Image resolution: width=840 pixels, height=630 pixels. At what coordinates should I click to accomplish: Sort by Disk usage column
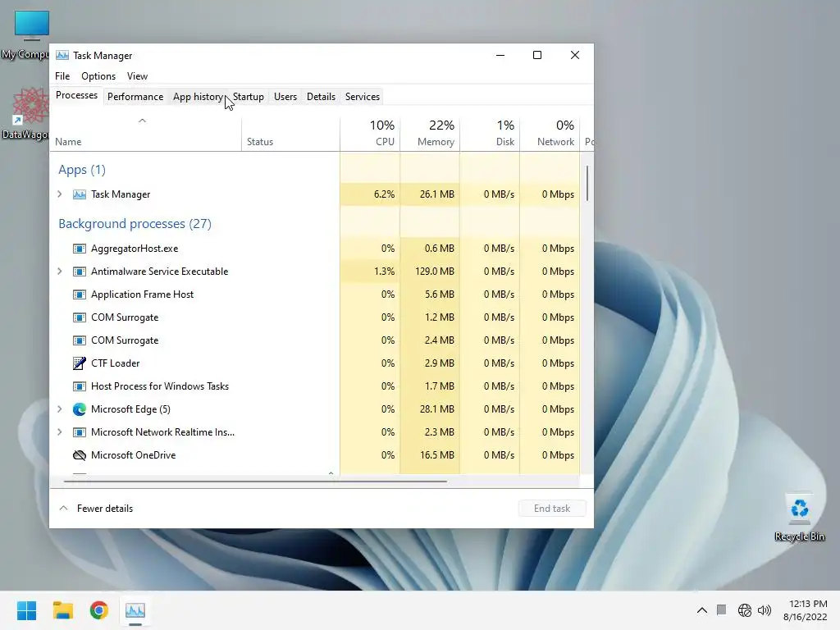pos(491,134)
